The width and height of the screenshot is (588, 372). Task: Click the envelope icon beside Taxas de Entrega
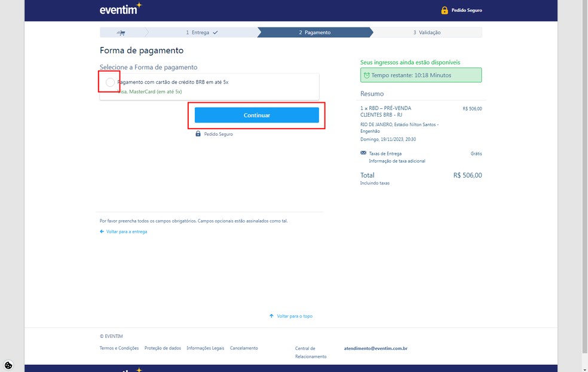363,153
